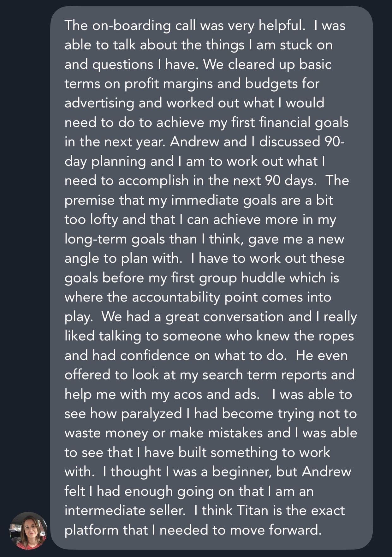Click the word "accountability" in the message
Screen dimensions: 392x557
[176, 297]
